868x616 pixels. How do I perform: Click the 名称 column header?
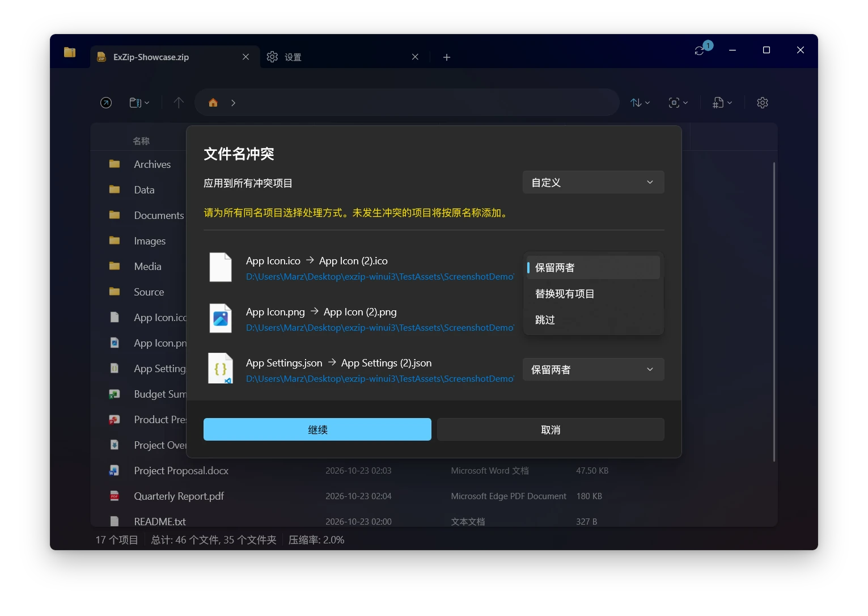pyautogui.click(x=141, y=141)
